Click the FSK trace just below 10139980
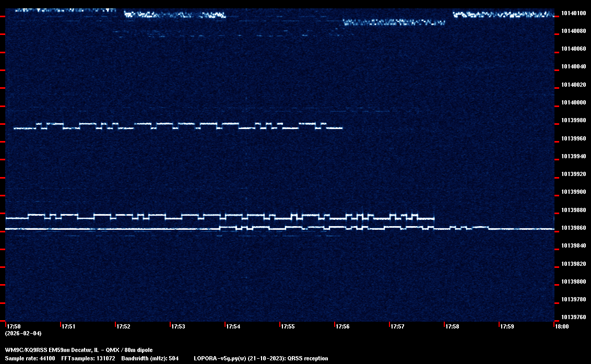The width and height of the screenshot is (591, 364). coord(178,126)
